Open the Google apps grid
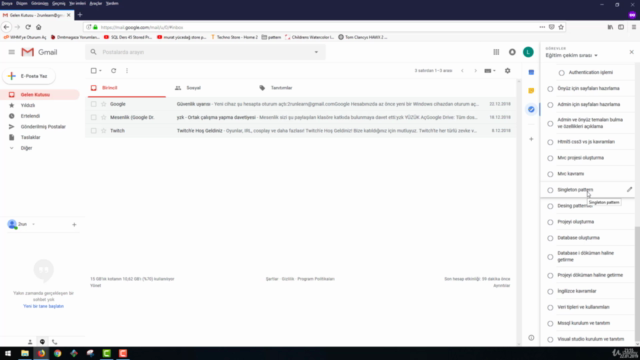The height and width of the screenshot is (360, 640). coord(496,52)
